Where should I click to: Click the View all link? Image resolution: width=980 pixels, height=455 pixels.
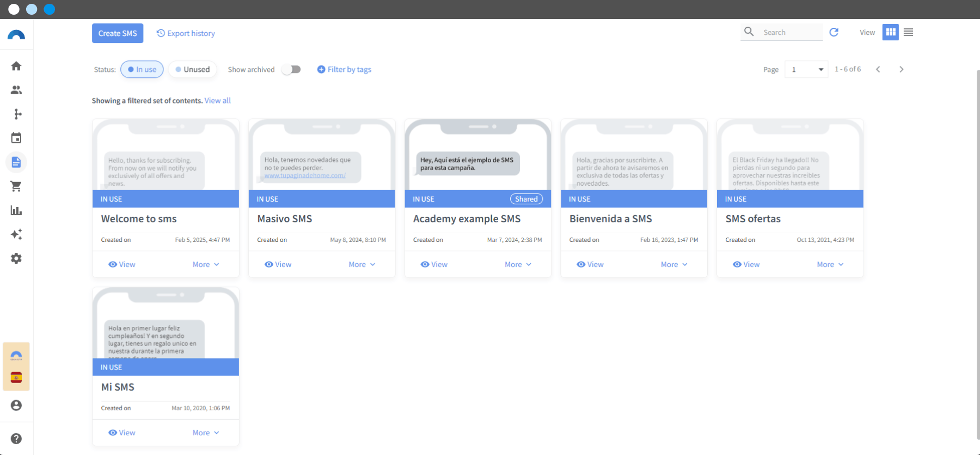click(x=218, y=101)
